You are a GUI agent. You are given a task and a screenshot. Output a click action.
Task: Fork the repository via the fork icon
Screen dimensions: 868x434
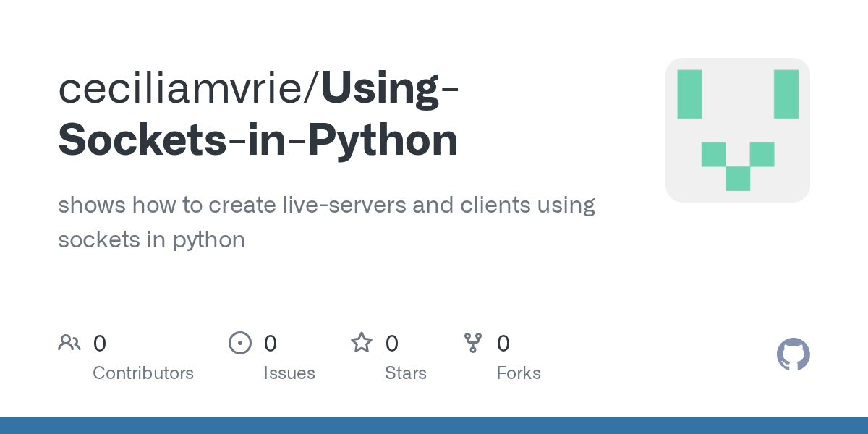[473, 343]
